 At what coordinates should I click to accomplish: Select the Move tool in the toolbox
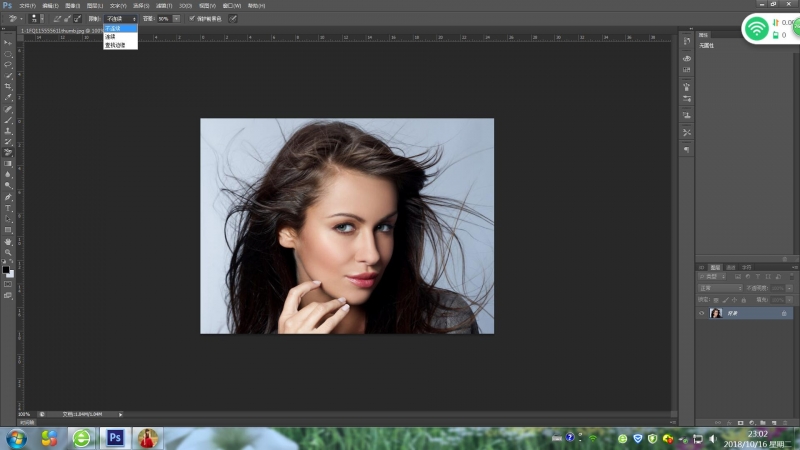(x=8, y=42)
